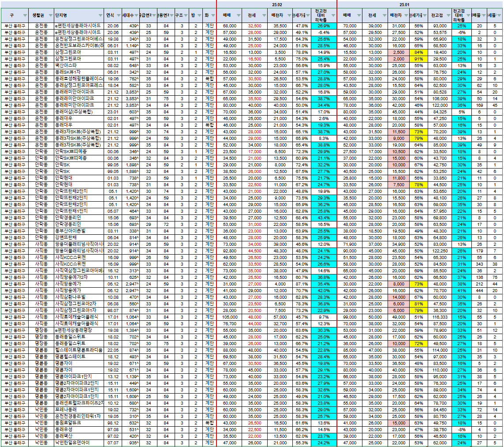Select the 명륜2자아이파크2단지 name cell
Image resolution: width=504 pixels, height=447 pixels.
coord(79,383)
